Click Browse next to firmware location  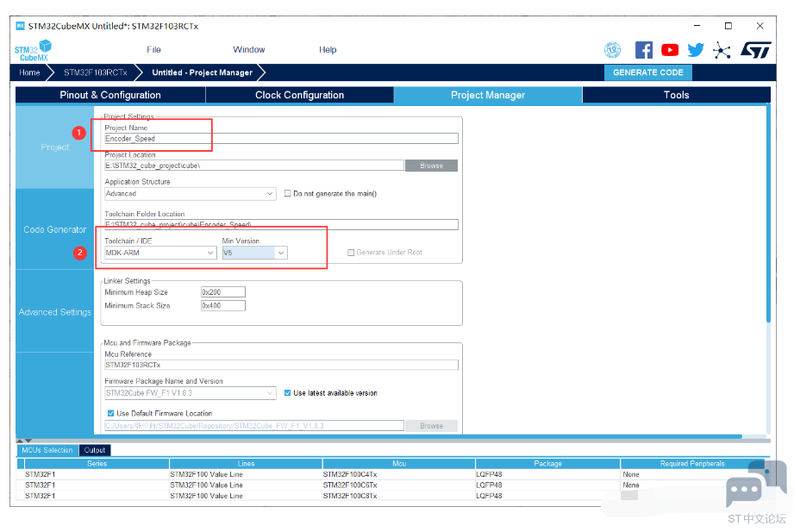431,426
